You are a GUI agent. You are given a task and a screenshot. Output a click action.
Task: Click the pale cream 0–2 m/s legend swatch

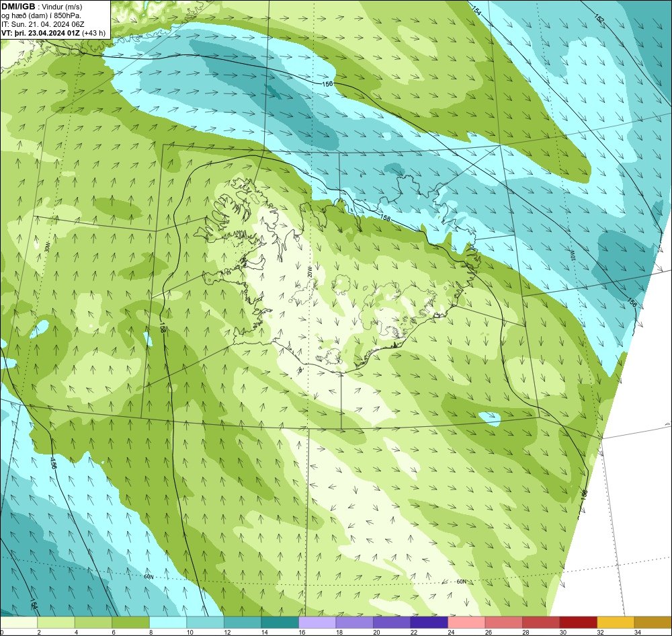click(19, 623)
